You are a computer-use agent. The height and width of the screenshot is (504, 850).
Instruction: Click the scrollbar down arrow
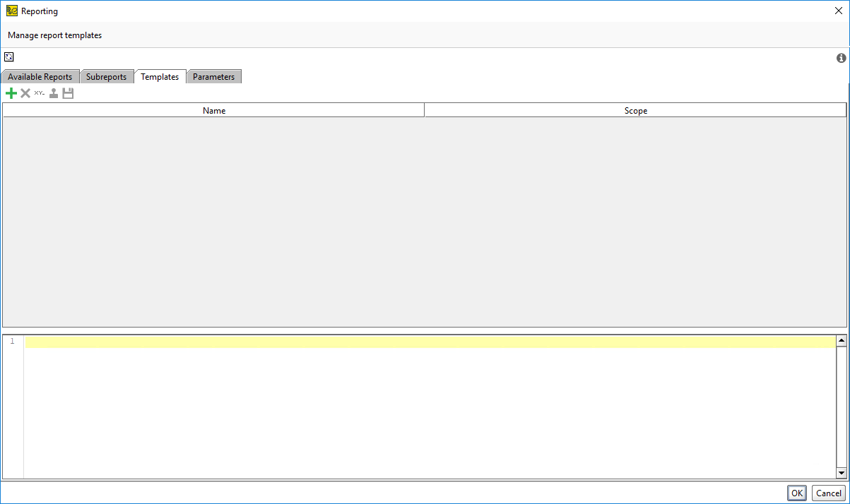(x=841, y=474)
